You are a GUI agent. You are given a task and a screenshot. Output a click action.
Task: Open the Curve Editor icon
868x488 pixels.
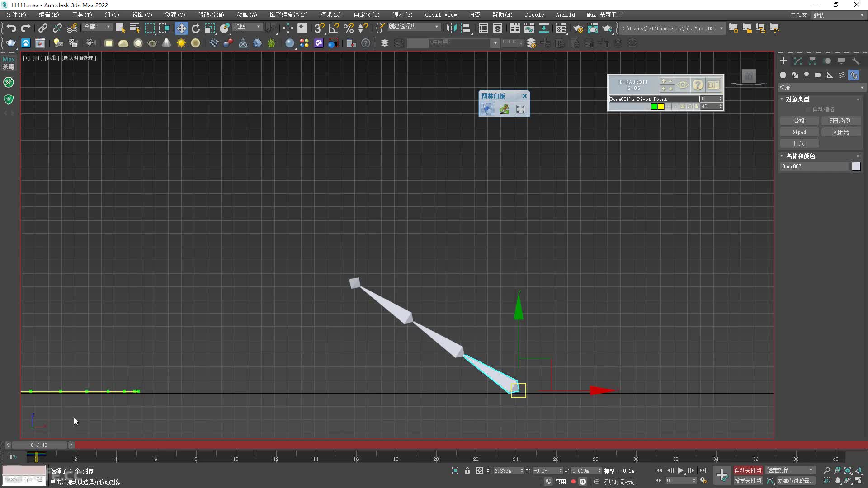(x=529, y=28)
